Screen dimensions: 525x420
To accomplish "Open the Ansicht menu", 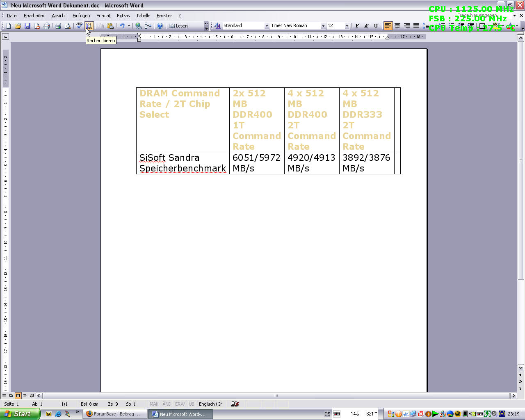I will tap(59, 16).
